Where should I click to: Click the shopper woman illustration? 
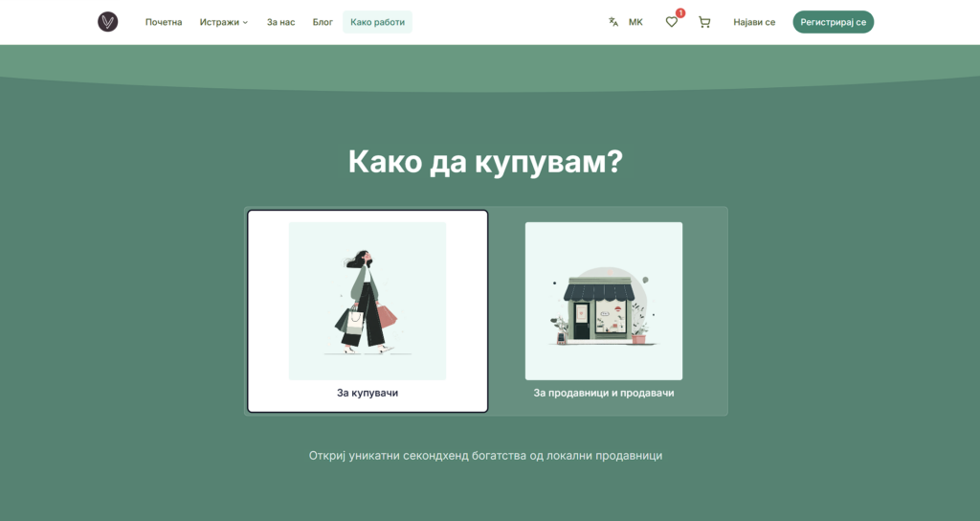(367, 301)
